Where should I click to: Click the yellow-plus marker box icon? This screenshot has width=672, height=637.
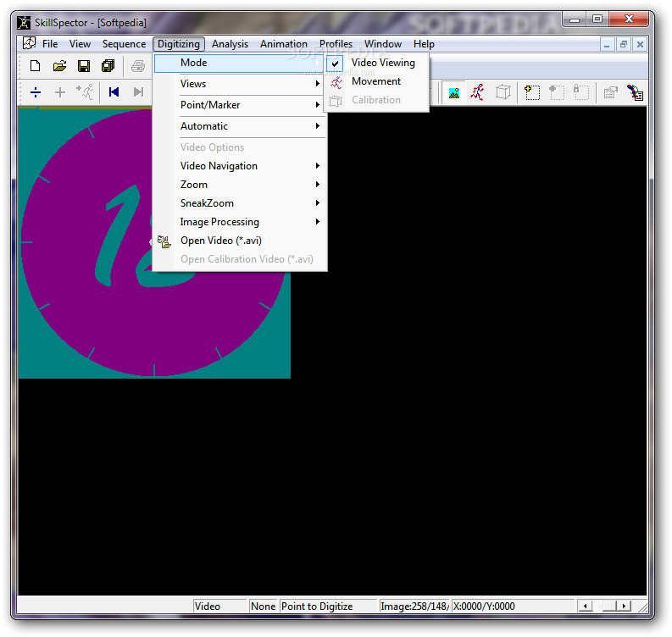[x=532, y=92]
